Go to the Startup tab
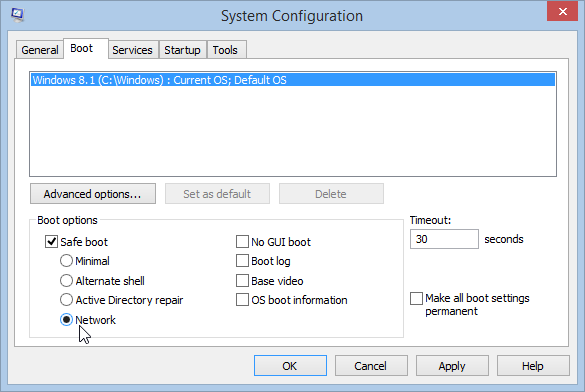Viewport: 585px width, 392px height. point(182,50)
